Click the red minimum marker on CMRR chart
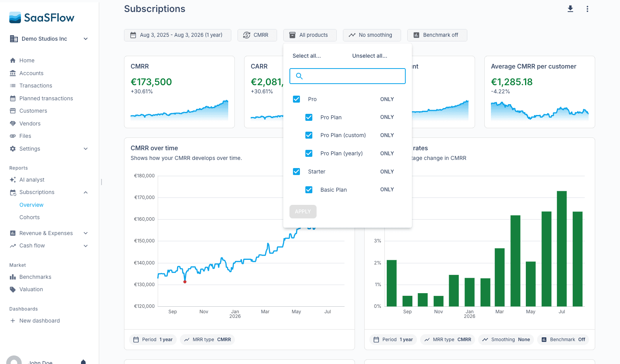This screenshot has height=364, width=620. pos(185,282)
